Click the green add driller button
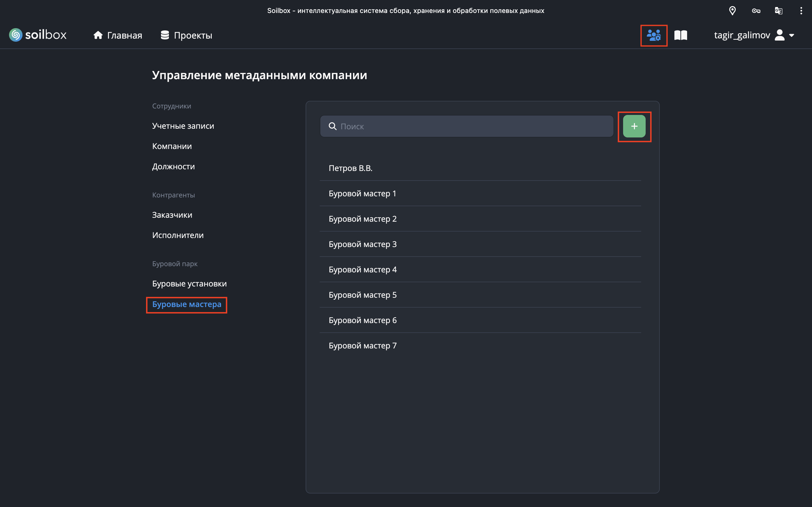Image resolution: width=812 pixels, height=507 pixels. pos(634,126)
